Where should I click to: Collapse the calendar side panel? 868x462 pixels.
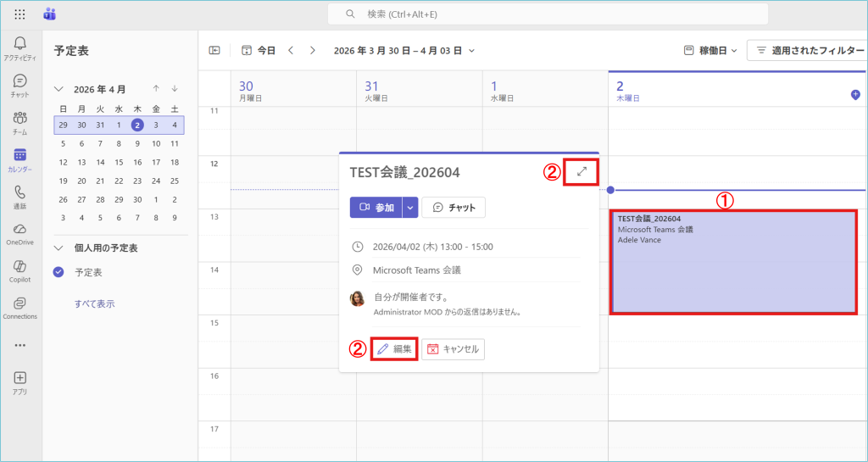pyautogui.click(x=214, y=50)
